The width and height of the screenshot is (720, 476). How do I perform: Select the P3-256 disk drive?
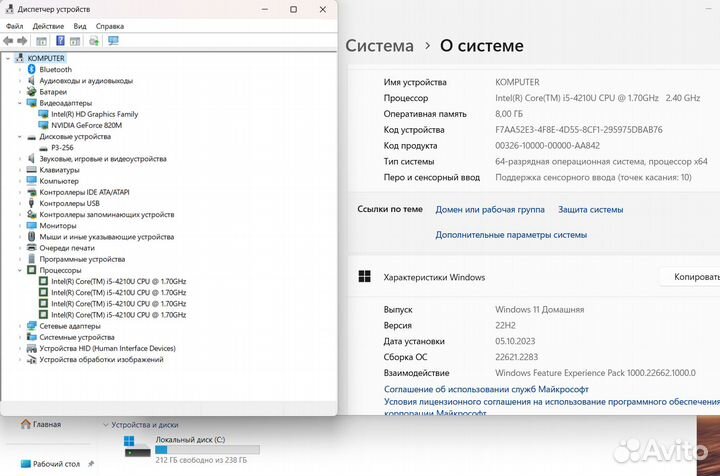click(62, 147)
